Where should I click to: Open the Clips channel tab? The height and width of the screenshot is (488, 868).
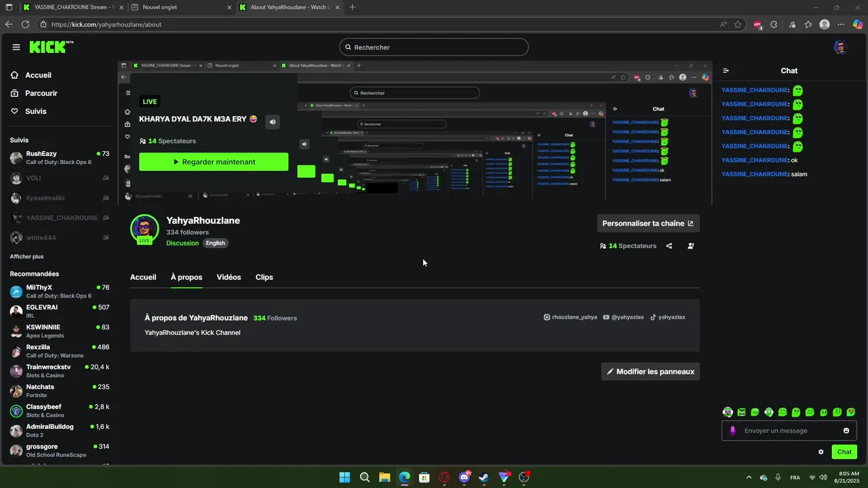264,277
